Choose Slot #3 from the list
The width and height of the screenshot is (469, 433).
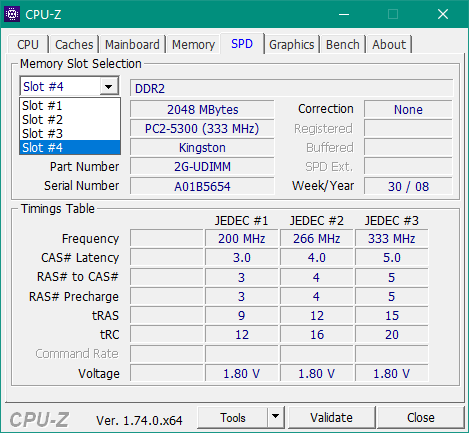click(x=70, y=134)
